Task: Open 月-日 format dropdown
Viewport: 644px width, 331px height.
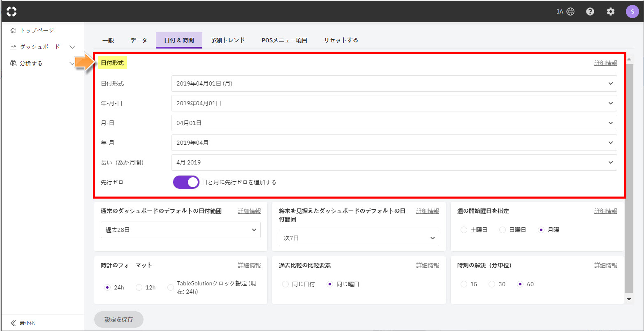Action: 394,123
